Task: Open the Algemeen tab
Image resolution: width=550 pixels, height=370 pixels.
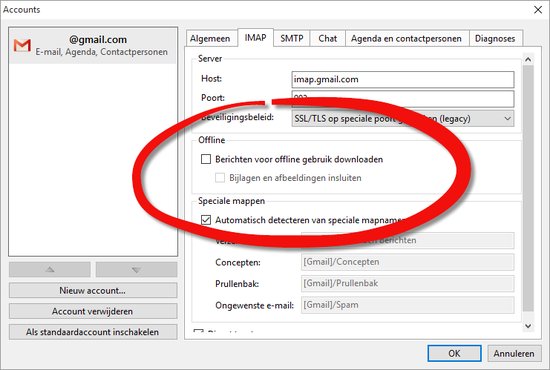Action: pos(210,38)
